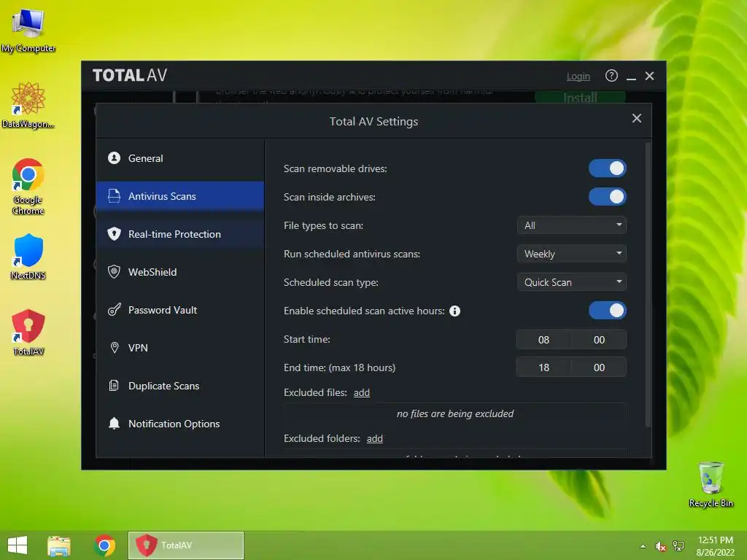This screenshot has width=747, height=560.
Task: Click the General profile icon
Action: tap(114, 158)
